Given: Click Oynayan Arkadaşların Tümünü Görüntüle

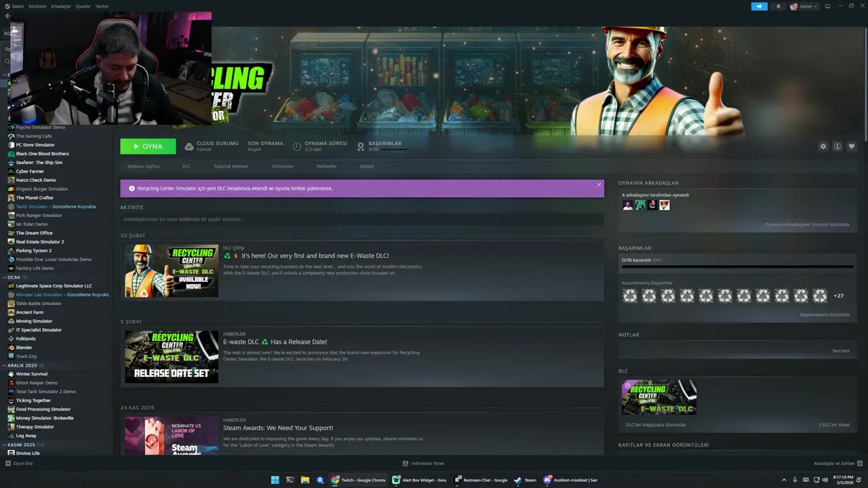Looking at the screenshot, I should click(807, 224).
